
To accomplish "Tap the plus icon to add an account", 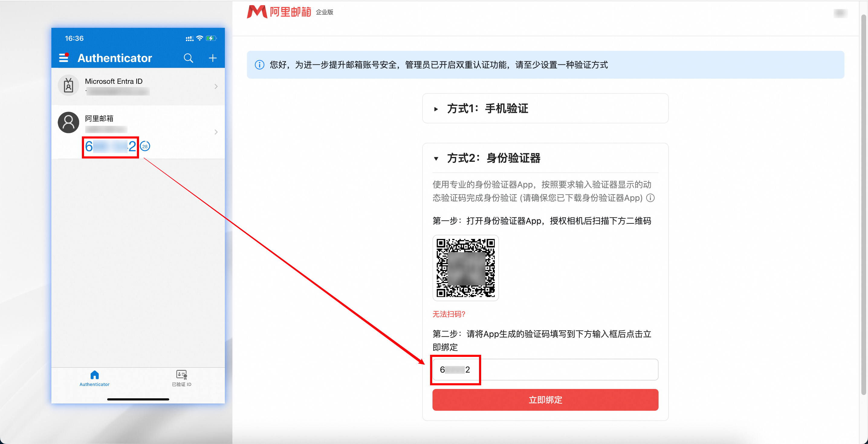I will 213,58.
